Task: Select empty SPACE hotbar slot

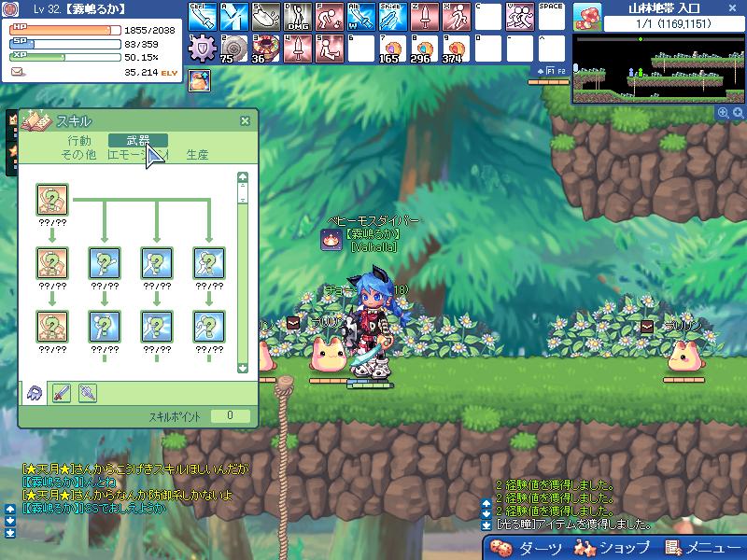Action: pos(551,17)
